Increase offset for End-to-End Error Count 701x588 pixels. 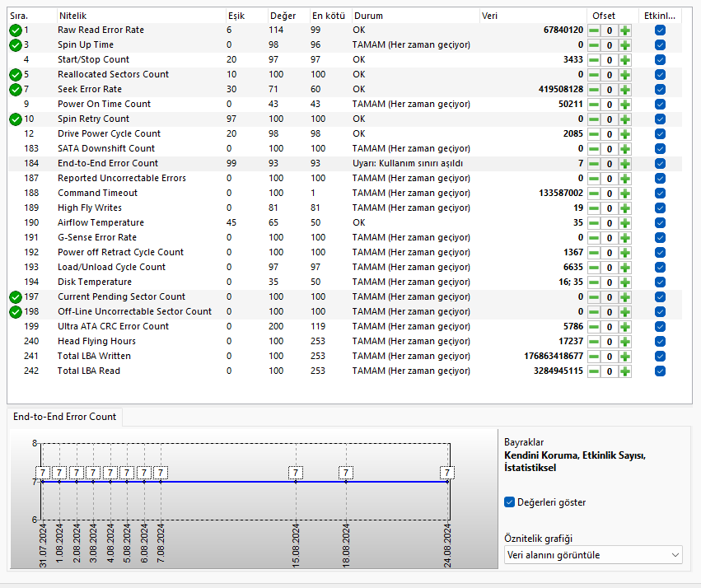coord(625,164)
